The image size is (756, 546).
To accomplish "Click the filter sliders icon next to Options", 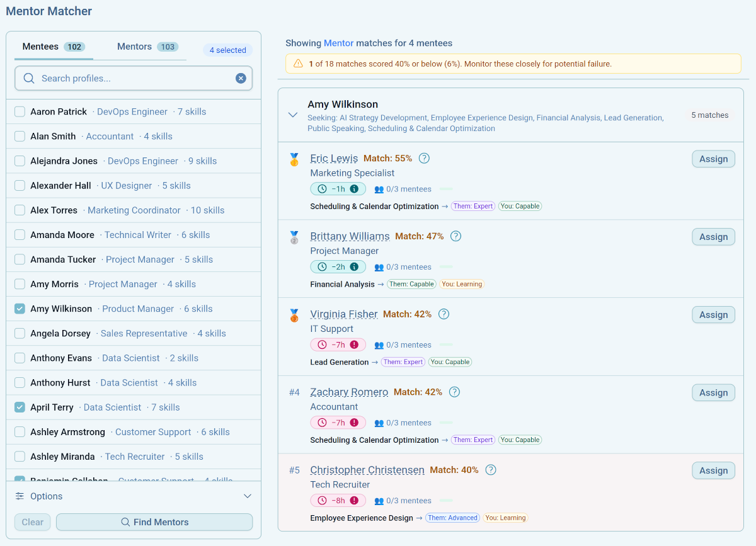I will 20,496.
